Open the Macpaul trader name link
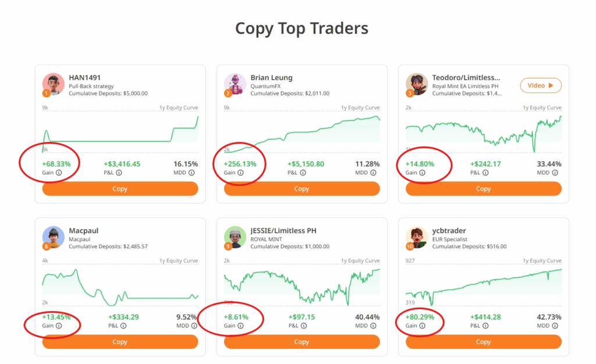Image resolution: width=596 pixels, height=364 pixels. (84, 231)
